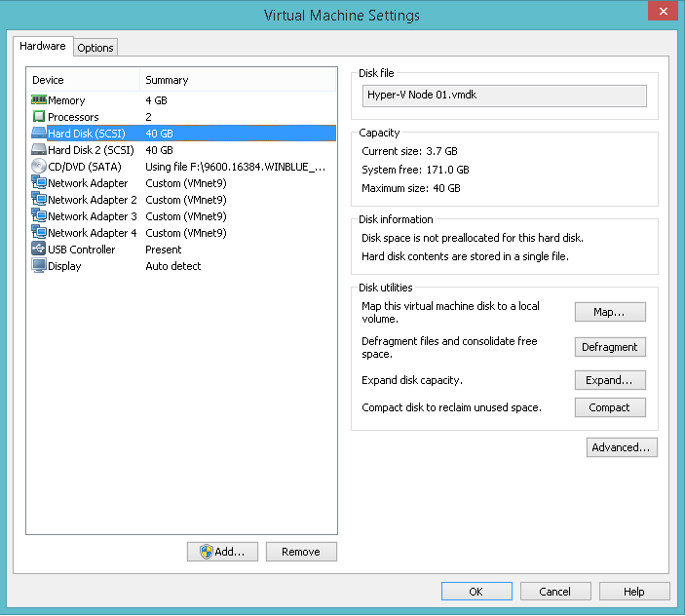685x616 pixels.
Task: Click the Processors chip icon
Action: [39, 117]
